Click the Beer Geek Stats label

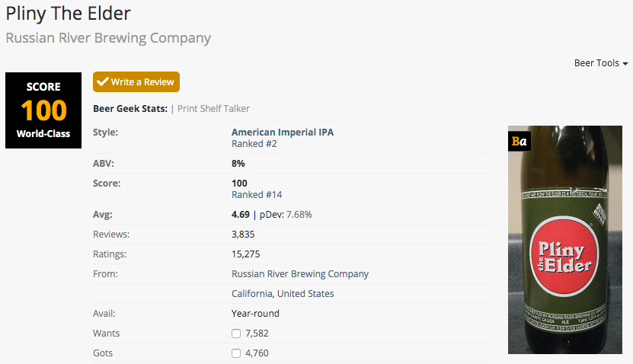pyautogui.click(x=129, y=109)
